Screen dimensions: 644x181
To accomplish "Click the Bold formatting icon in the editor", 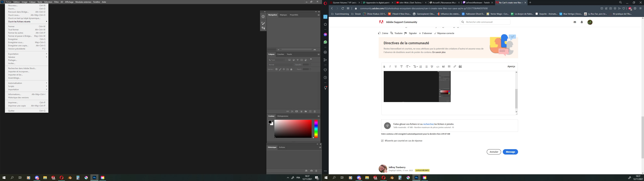I will (384, 67).
